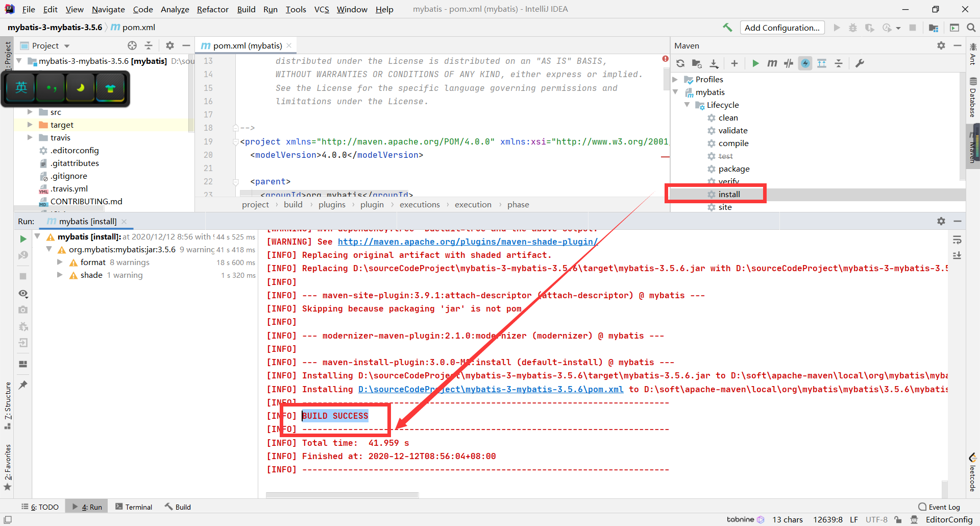The image size is (980, 526).
Task: Collapse Lifecycle node in Maven tree
Action: pyautogui.click(x=687, y=105)
